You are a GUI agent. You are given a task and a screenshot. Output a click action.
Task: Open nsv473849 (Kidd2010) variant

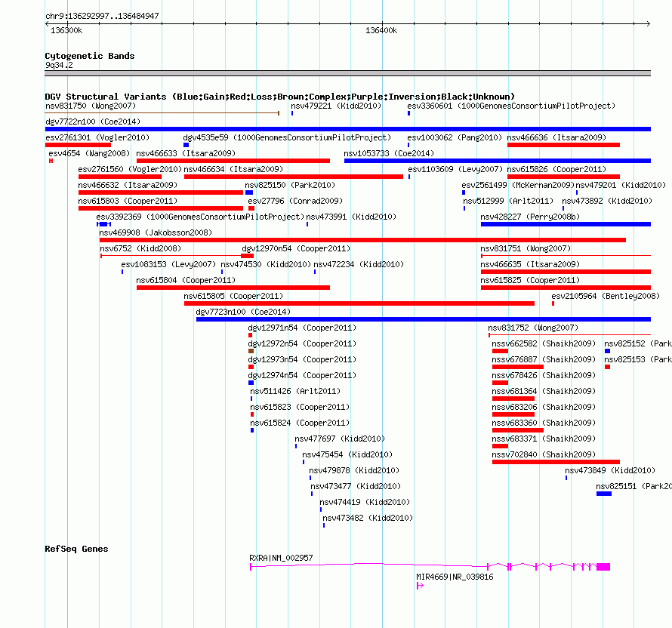610,470
